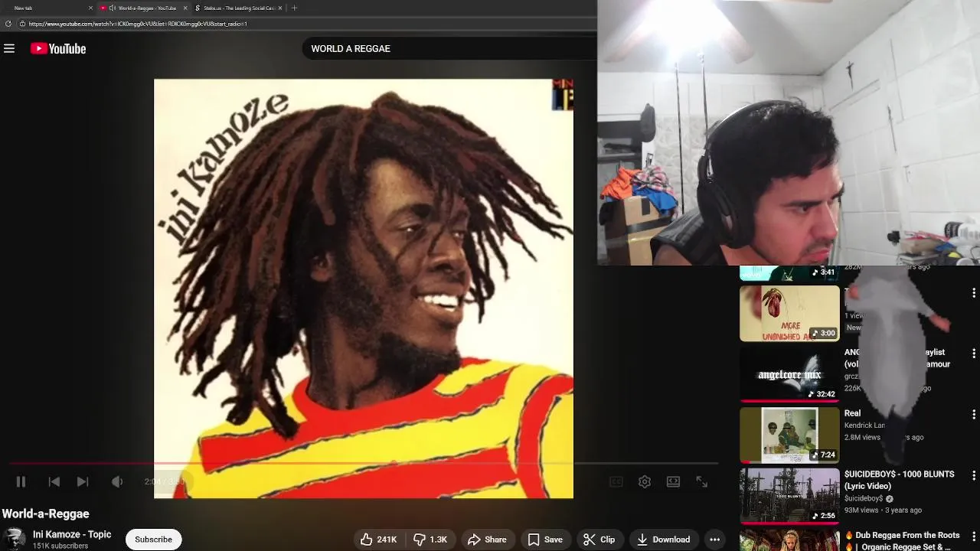This screenshot has height=551, width=980.
Task: Share the World-a-Reggae video
Action: 486,540
